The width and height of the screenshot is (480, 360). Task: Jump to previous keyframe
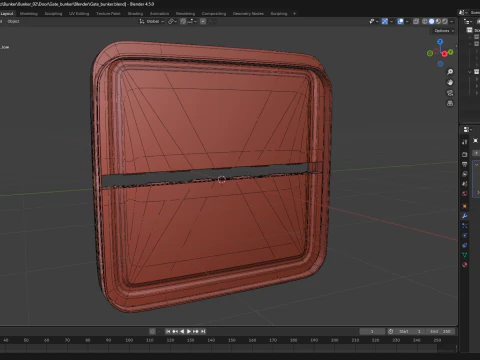[175, 331]
